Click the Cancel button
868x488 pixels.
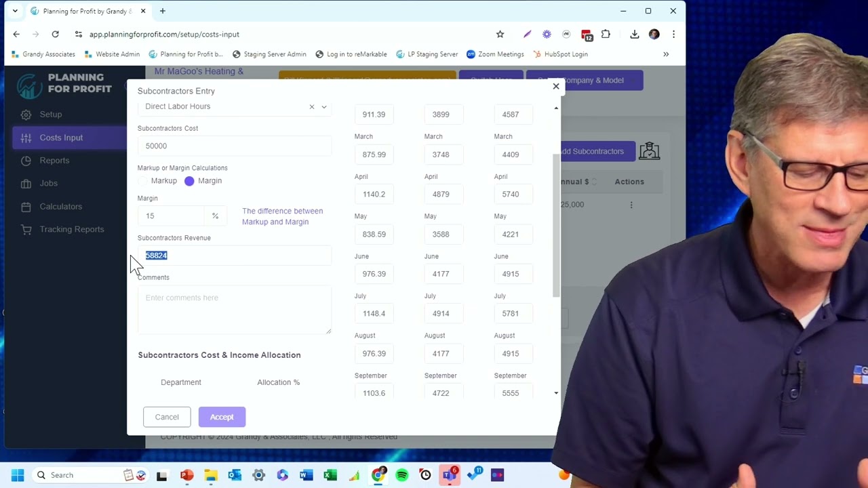[x=167, y=417]
